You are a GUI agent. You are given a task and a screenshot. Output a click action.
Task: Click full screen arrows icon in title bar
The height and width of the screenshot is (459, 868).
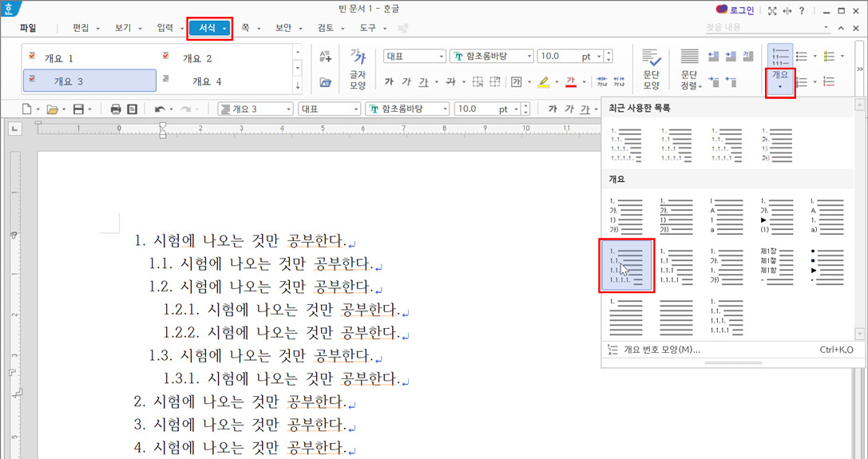click(772, 10)
